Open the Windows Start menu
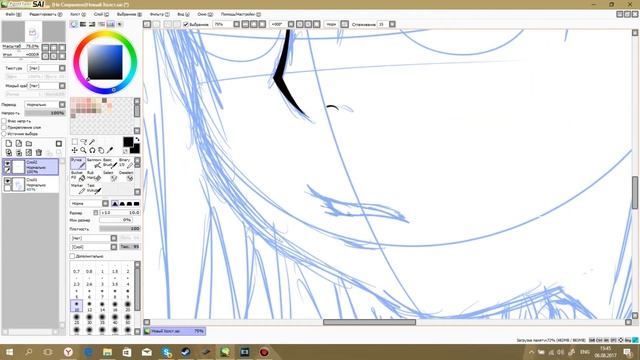This screenshot has width=640, height=360. click(9, 352)
